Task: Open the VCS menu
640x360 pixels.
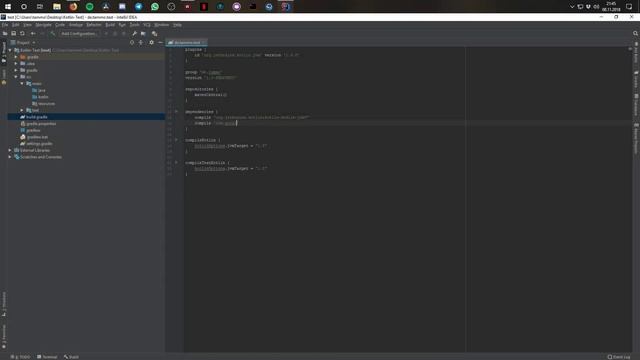Action: click(x=147, y=25)
